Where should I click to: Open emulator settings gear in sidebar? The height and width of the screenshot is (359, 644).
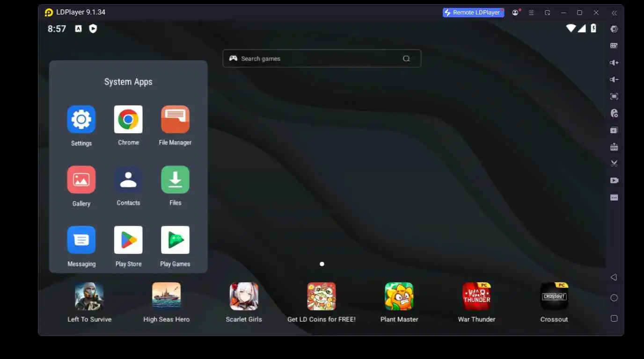pos(614,29)
